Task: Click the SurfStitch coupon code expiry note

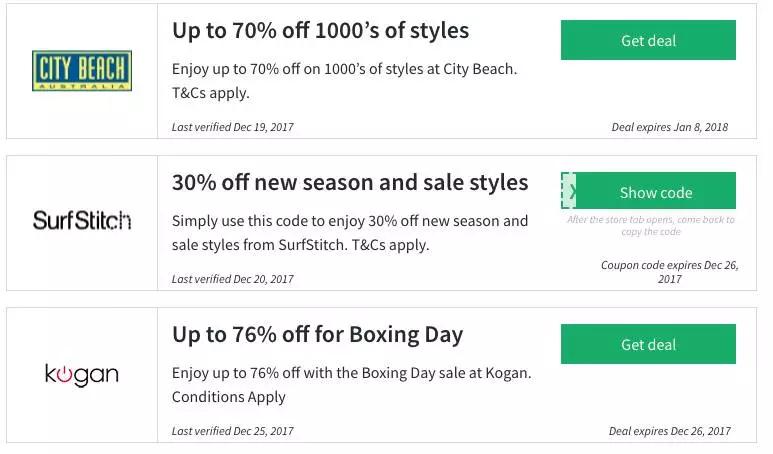Action: coord(668,272)
